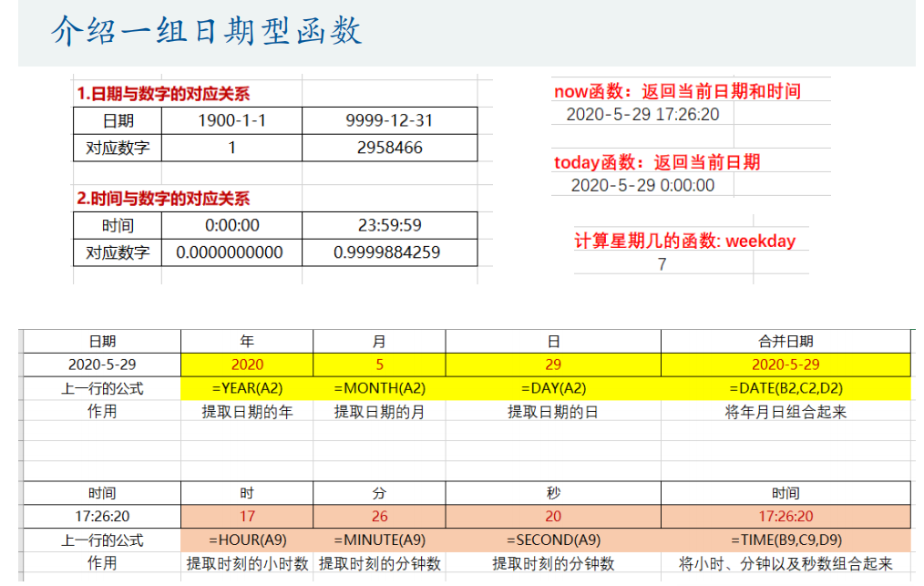The height and width of the screenshot is (586, 924).
Task: Select the cell showing 2020-5-29 0:00:00
Action: (642, 185)
